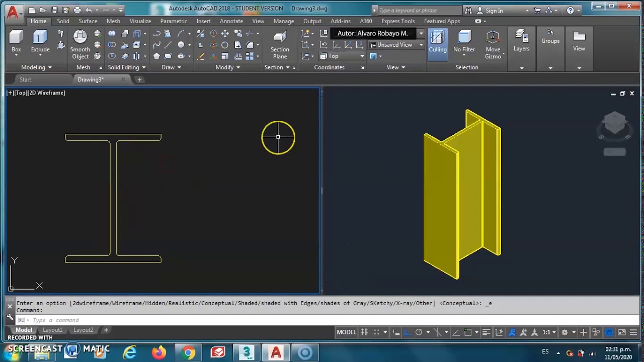Toggle Lineweight display on status bar
Image resolution: width=644 pixels, height=362 pixels.
(486, 332)
